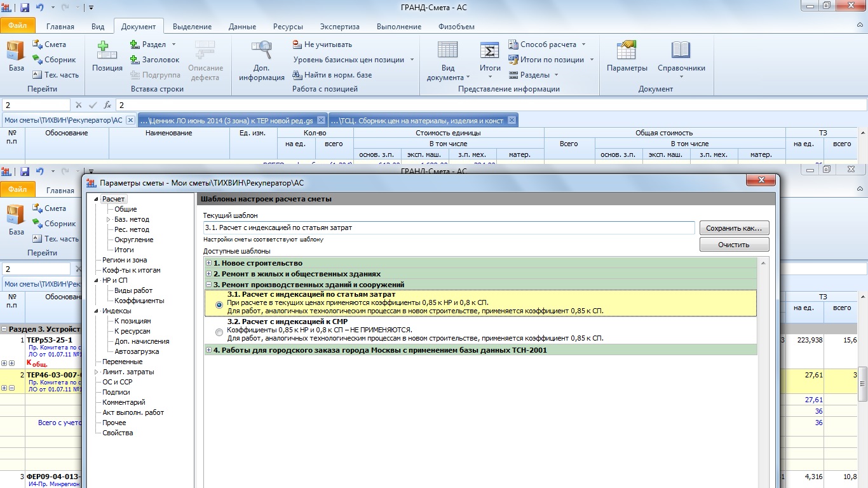Screen dimensions: 868x488
Task: Switch to the Выполнение ribbon tab
Action: [x=399, y=27]
